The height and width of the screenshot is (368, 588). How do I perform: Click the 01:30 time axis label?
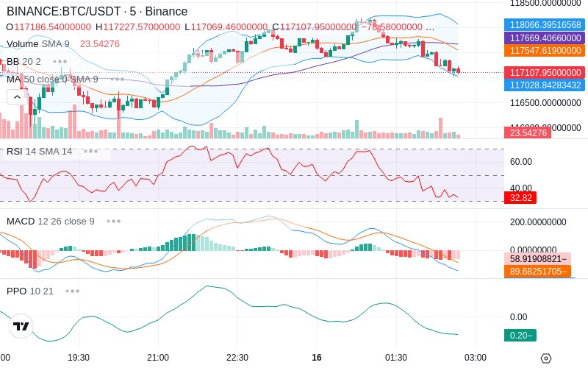(x=396, y=358)
